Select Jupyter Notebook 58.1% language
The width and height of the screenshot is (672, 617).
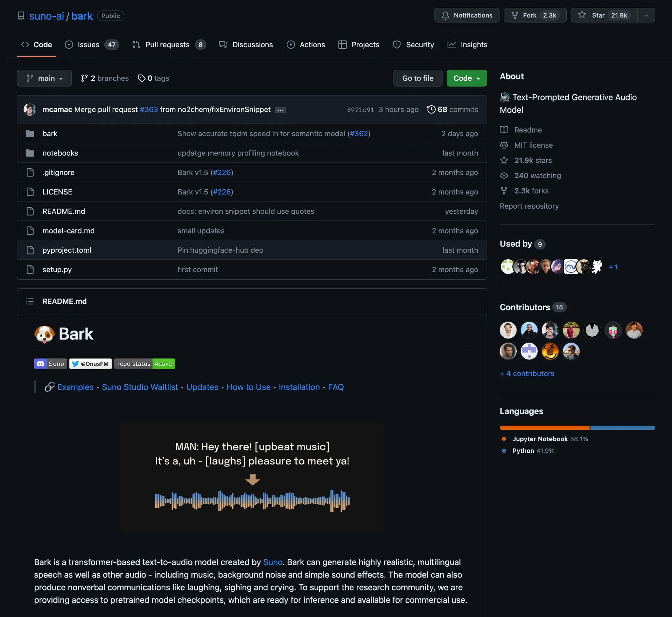pyautogui.click(x=545, y=439)
